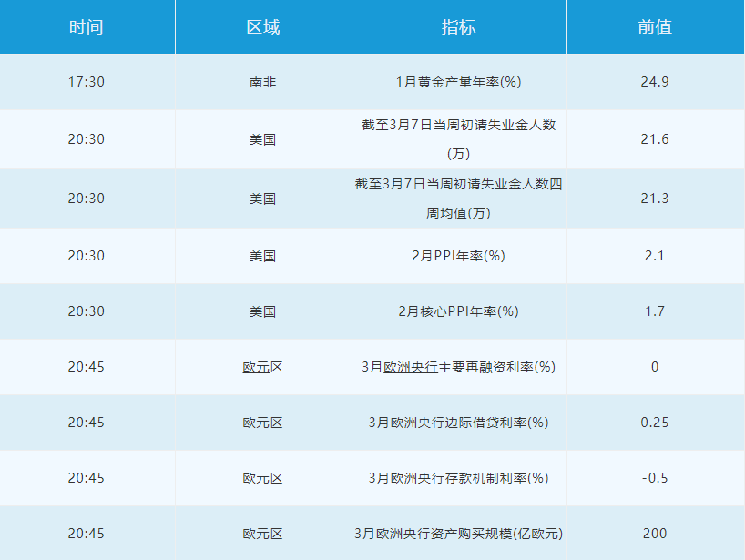
Task: Open the underlined 欧洲央行 link
Action: pyautogui.click(x=411, y=367)
